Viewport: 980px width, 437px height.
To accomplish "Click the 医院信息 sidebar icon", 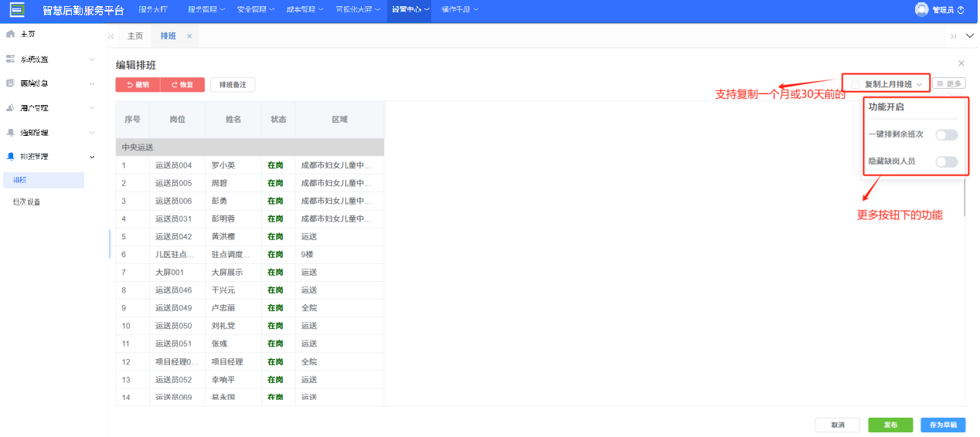I will pyautogui.click(x=10, y=83).
